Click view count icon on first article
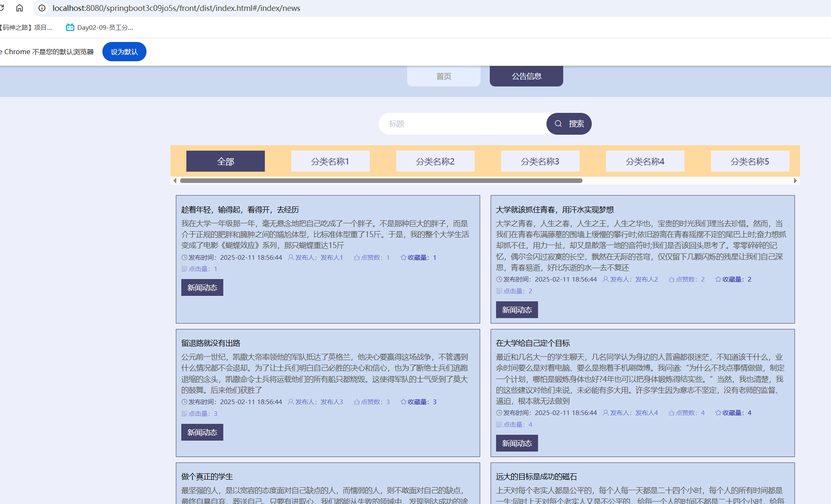Viewport: 831px width, 504px height. pyautogui.click(x=184, y=269)
